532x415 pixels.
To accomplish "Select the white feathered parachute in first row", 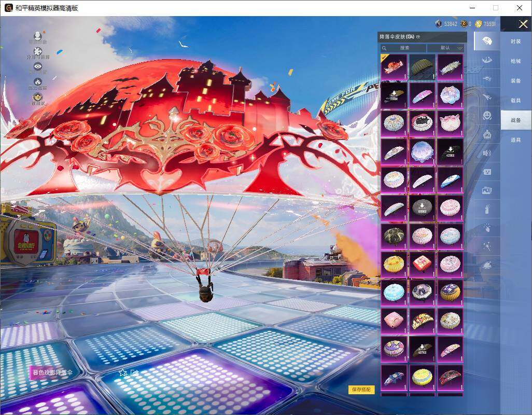I will [x=450, y=67].
